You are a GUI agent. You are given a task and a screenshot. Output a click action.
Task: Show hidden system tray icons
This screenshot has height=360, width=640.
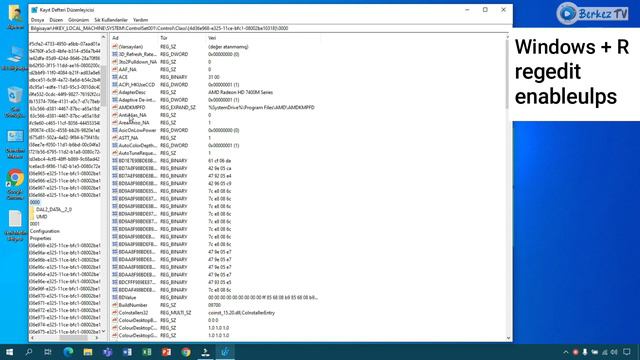(566, 352)
